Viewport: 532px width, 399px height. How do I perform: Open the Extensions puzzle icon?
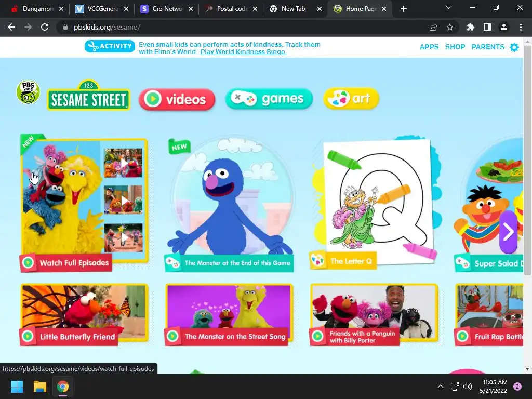pyautogui.click(x=471, y=27)
